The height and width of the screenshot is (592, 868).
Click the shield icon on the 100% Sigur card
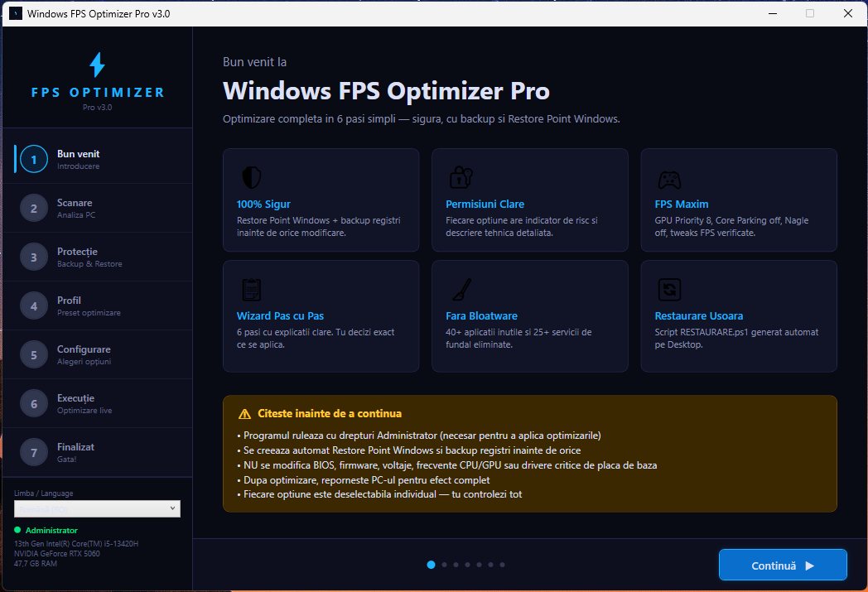click(x=250, y=176)
